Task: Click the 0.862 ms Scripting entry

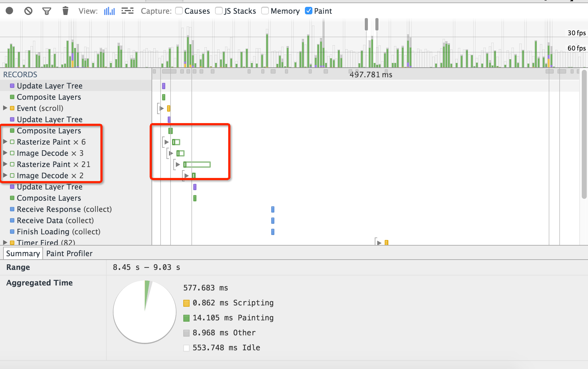Action: tap(233, 303)
